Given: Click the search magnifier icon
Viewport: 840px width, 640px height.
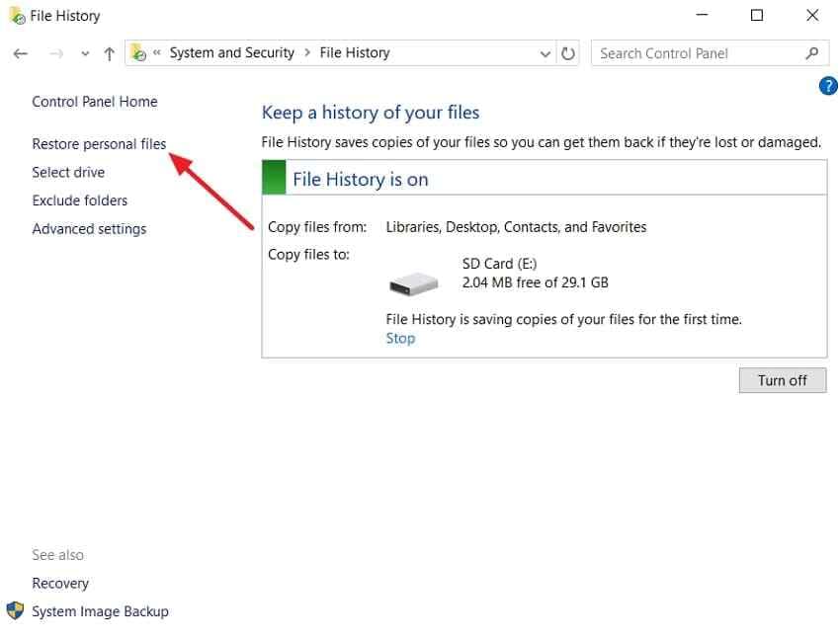Looking at the screenshot, I should click(x=811, y=53).
